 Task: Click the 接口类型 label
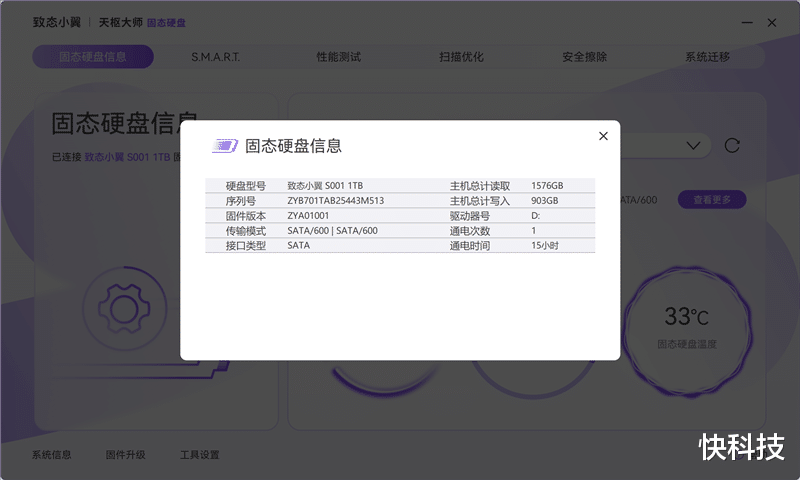pyautogui.click(x=245, y=245)
